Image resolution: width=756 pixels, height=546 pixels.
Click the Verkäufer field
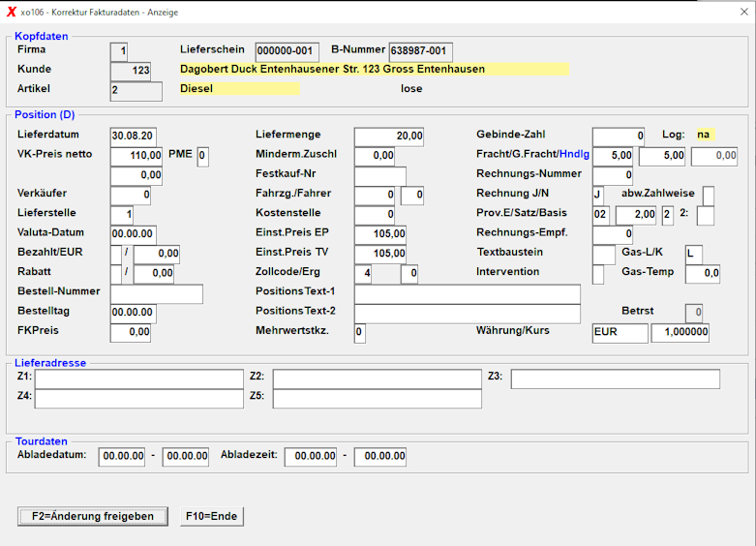[x=131, y=196]
